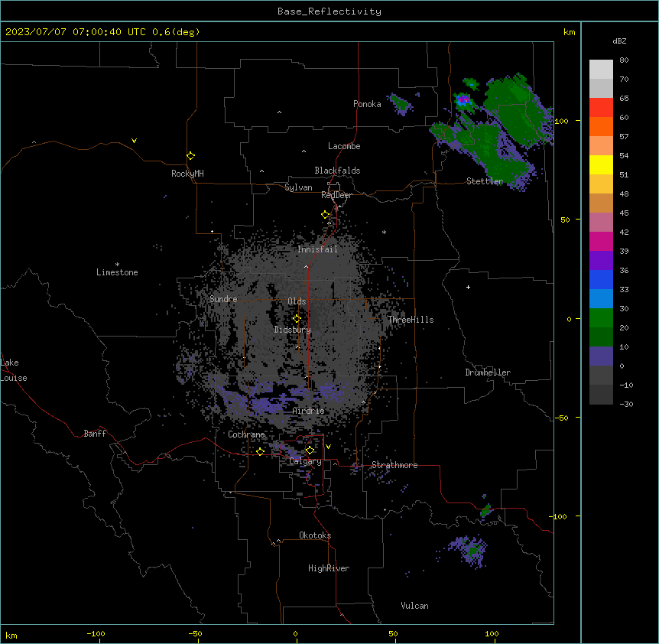Click the yellow diamond marker between Olds and Didsbury

tap(297, 318)
